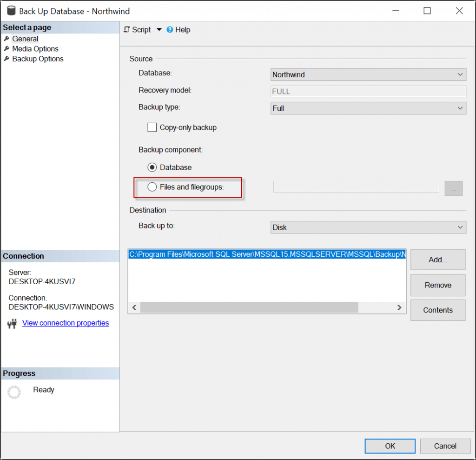Open the View connection properties link
Viewport: 476px width, 460px height.
[x=65, y=323]
